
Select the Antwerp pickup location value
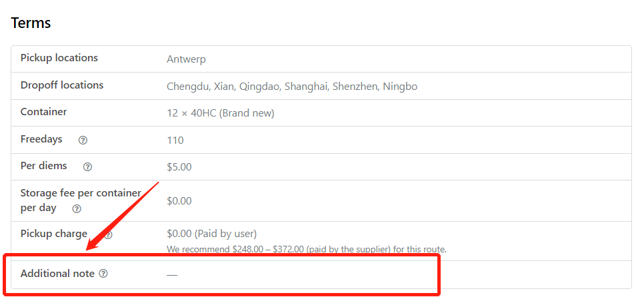coord(186,59)
